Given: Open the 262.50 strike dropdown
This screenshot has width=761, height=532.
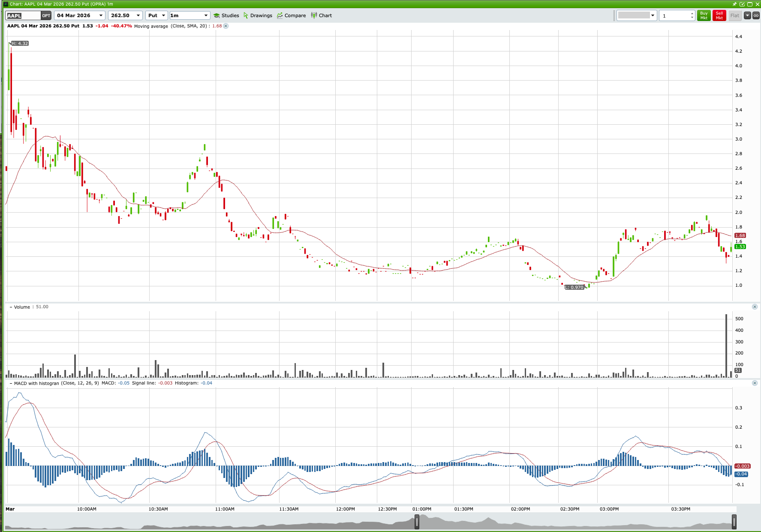Looking at the screenshot, I should [138, 15].
